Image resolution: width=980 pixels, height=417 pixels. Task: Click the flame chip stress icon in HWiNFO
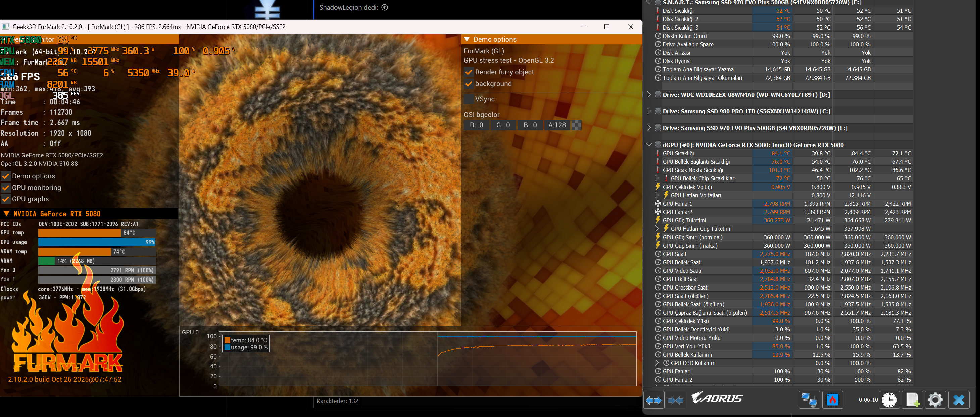(x=833, y=400)
